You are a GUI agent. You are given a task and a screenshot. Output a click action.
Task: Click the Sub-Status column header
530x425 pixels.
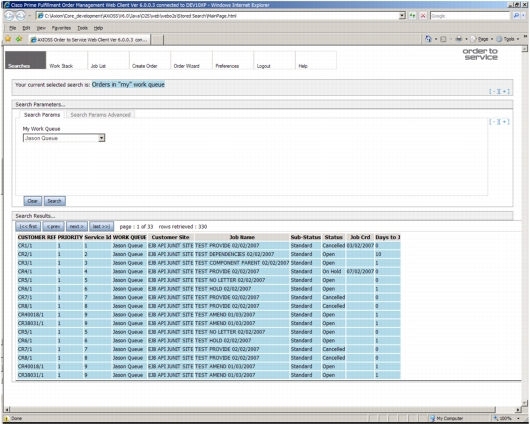[305, 237]
